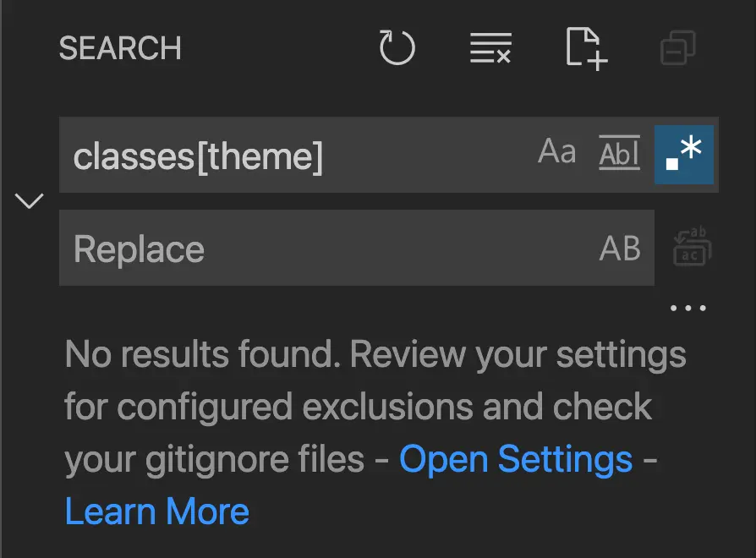Click the Collapse All results icon
Image resolution: width=756 pixels, height=558 pixels.
[x=678, y=47]
